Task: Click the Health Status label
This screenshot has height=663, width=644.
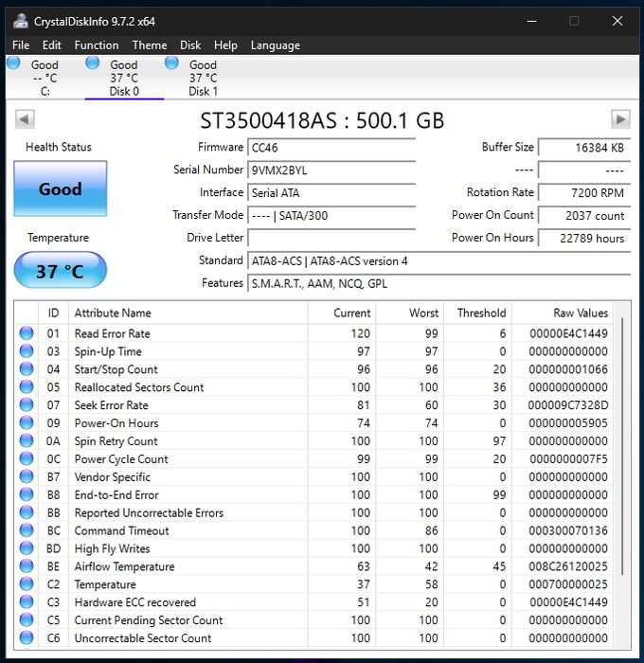Action: pos(59,147)
